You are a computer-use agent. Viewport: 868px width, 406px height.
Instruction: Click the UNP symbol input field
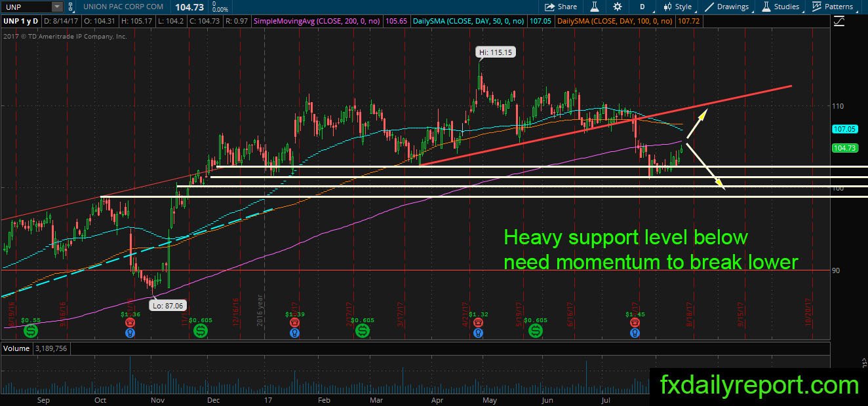26,7
